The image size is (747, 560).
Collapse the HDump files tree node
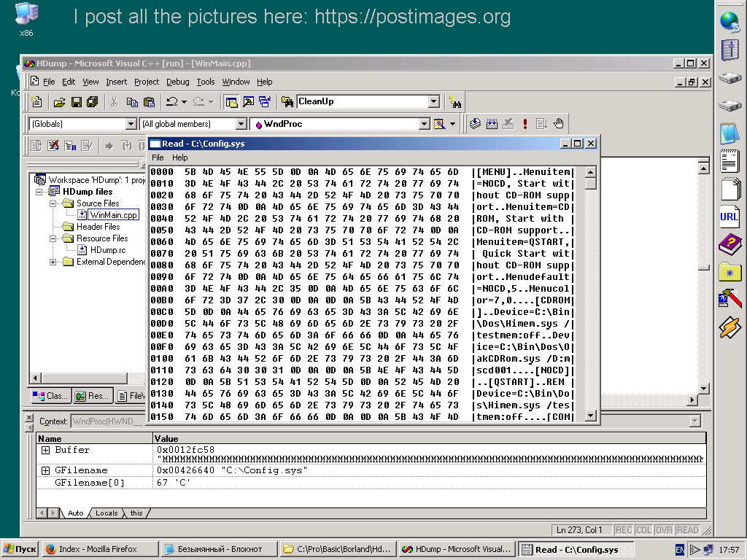click(x=39, y=192)
